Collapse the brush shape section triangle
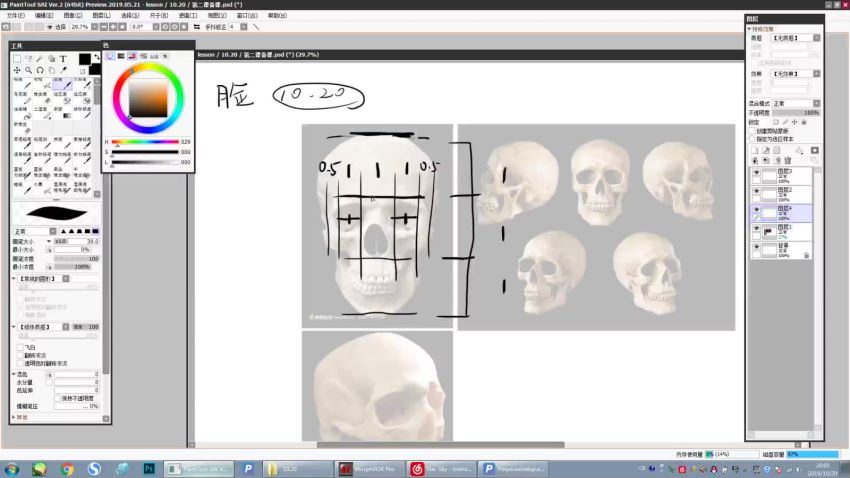The height and width of the screenshot is (478, 850). (14, 279)
